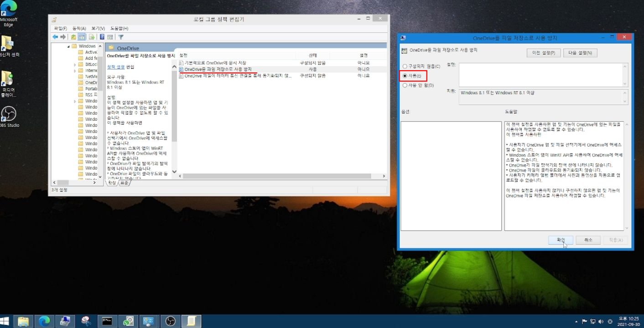Click the Forward arrow in policy editor toolbar
The width and height of the screenshot is (644, 328).
coord(63,37)
